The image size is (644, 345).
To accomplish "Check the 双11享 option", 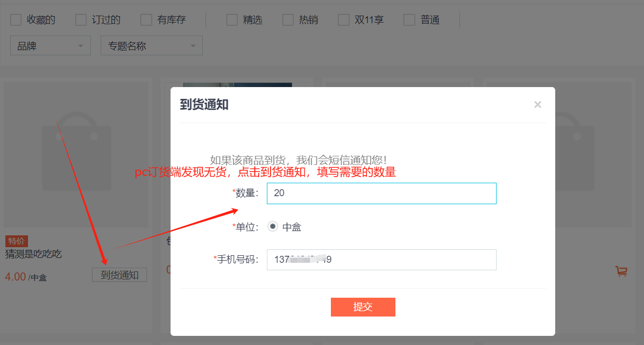I will point(343,20).
